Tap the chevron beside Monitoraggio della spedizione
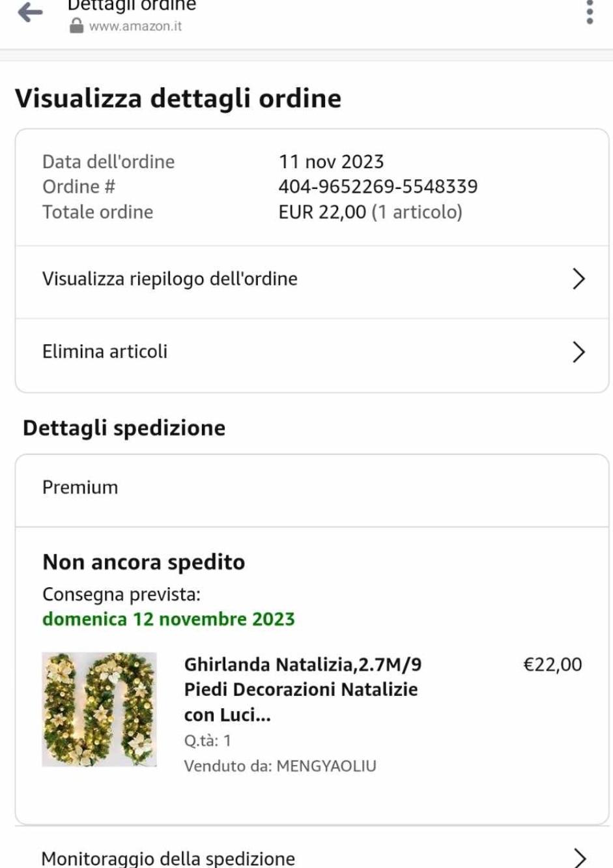 [x=578, y=858]
